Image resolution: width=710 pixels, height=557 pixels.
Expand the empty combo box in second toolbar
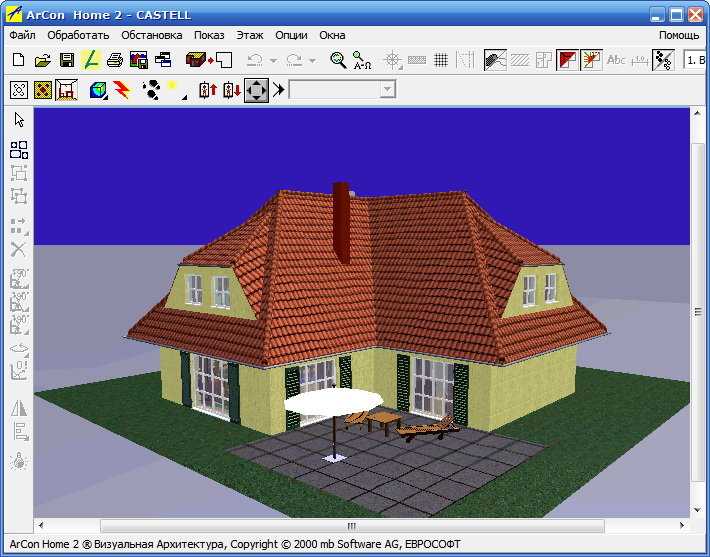388,89
